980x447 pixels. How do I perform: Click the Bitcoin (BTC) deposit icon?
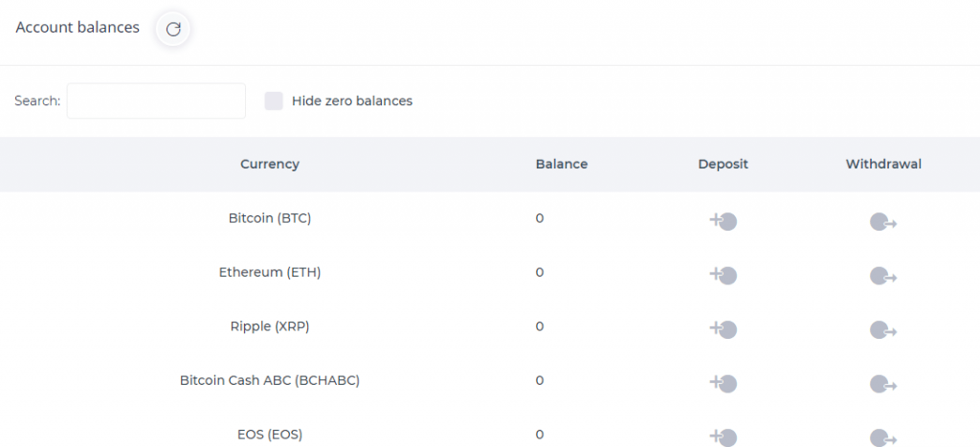pyautogui.click(x=724, y=221)
